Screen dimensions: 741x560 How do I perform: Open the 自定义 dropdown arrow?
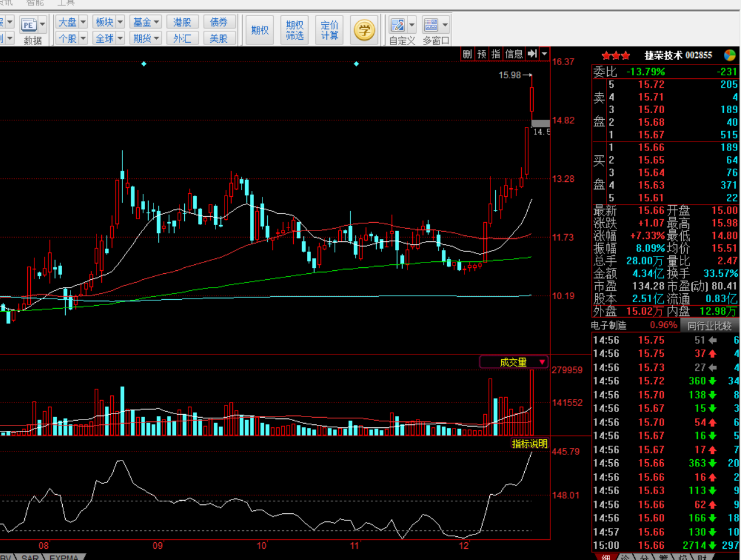click(412, 25)
